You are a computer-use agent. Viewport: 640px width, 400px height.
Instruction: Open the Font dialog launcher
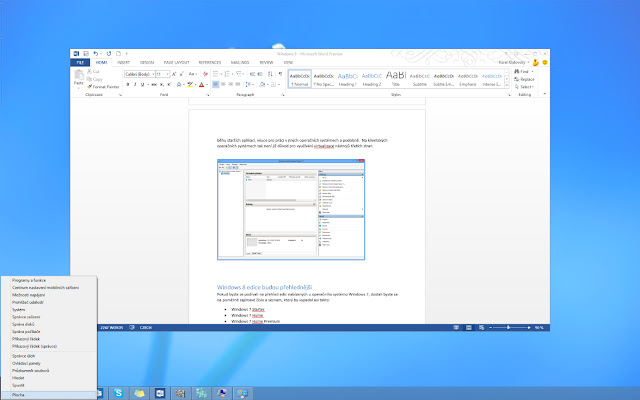(208, 95)
